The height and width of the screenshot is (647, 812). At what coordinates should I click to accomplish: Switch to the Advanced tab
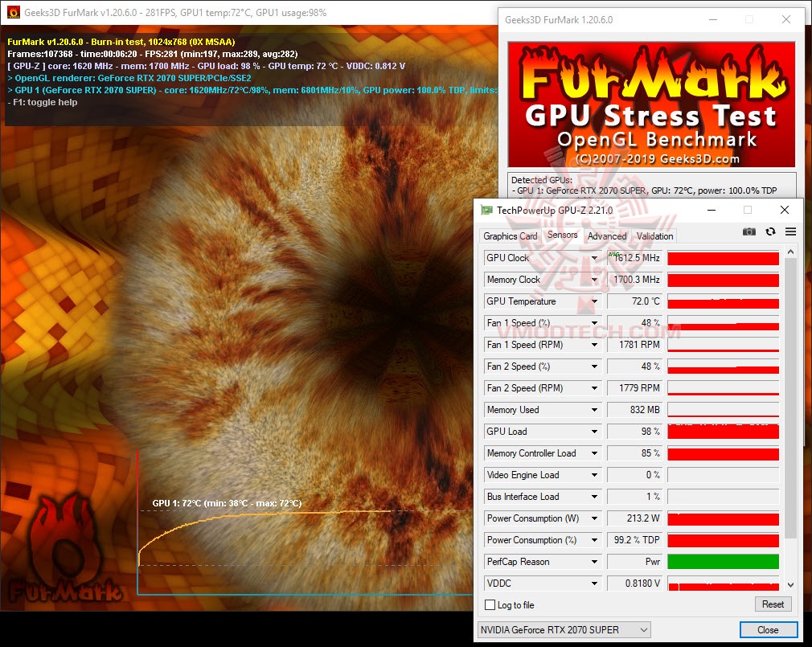click(607, 236)
